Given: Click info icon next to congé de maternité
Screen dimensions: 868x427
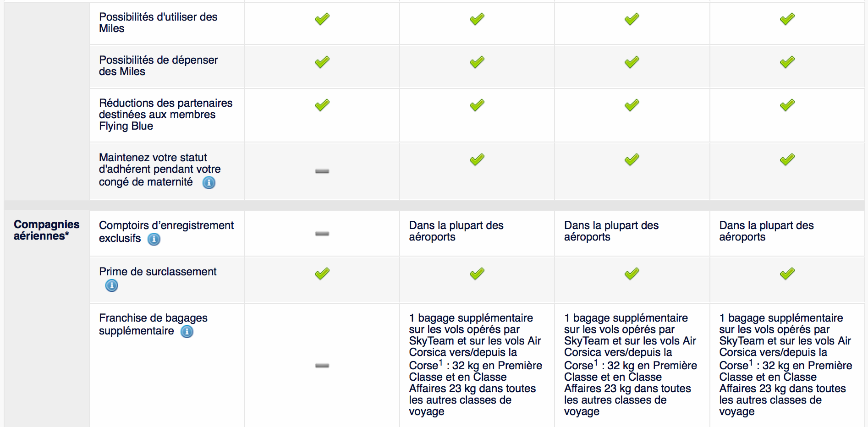Looking at the screenshot, I should point(209,183).
